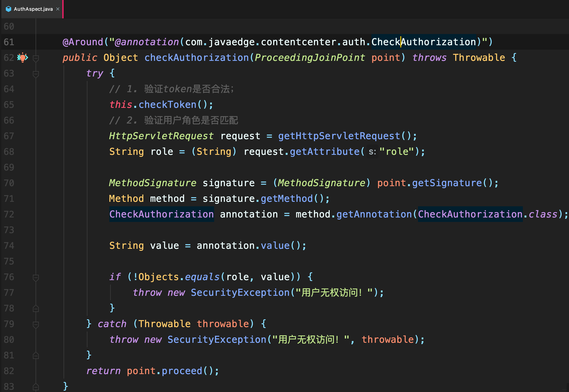
Task: Close the AuthAspect.java tab
Action: coord(58,9)
